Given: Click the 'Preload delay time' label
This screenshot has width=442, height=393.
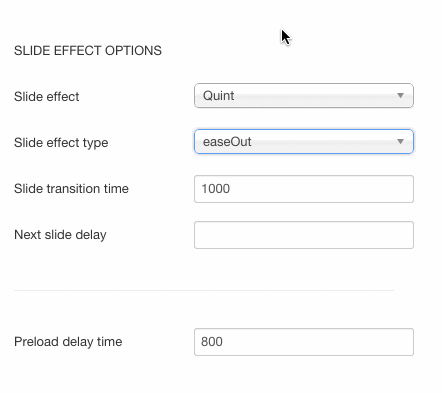Looking at the screenshot, I should 68,342.
